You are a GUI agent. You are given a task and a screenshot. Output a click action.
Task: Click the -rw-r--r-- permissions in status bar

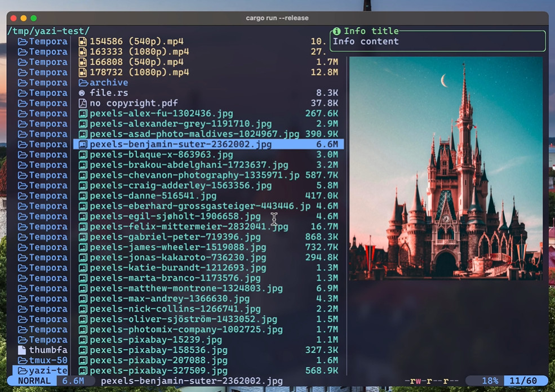click(x=432, y=381)
